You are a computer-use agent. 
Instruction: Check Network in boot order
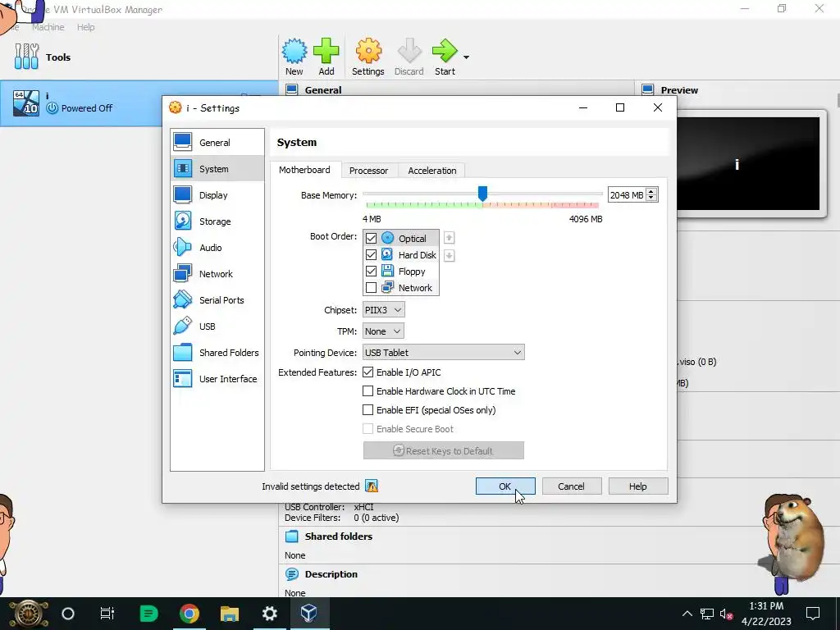point(371,288)
